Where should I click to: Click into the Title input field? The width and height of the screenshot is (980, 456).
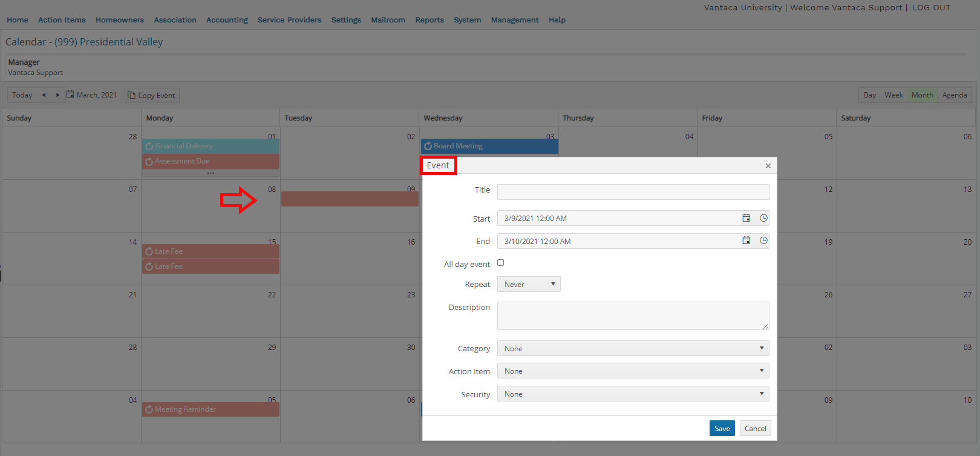pyautogui.click(x=633, y=192)
